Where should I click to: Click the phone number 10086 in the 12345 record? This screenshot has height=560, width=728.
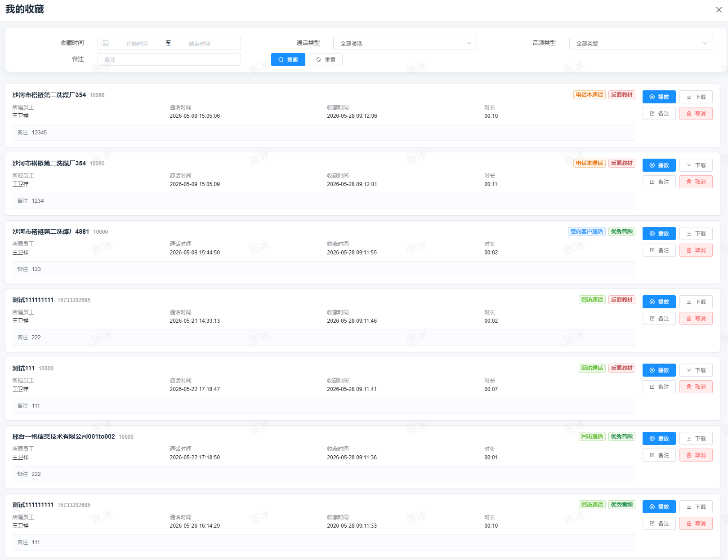[97, 95]
